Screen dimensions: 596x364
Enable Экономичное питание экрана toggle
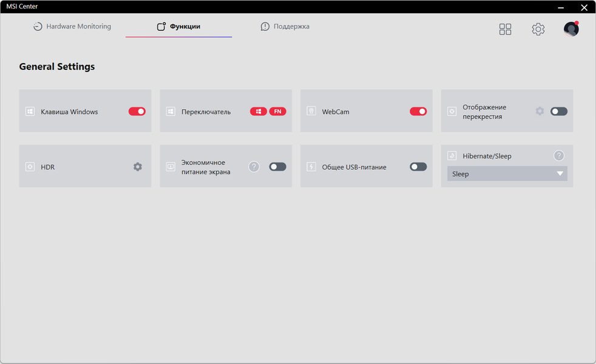[278, 167]
